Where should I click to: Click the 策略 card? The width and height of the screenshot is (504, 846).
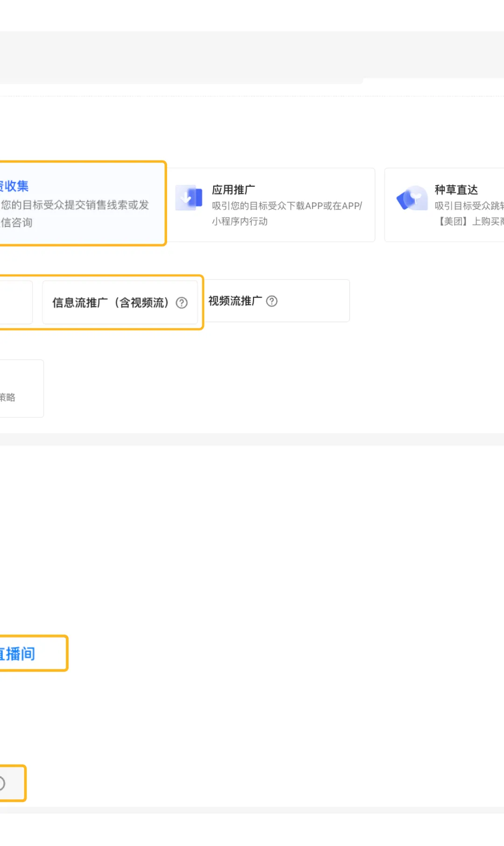[x=21, y=388]
